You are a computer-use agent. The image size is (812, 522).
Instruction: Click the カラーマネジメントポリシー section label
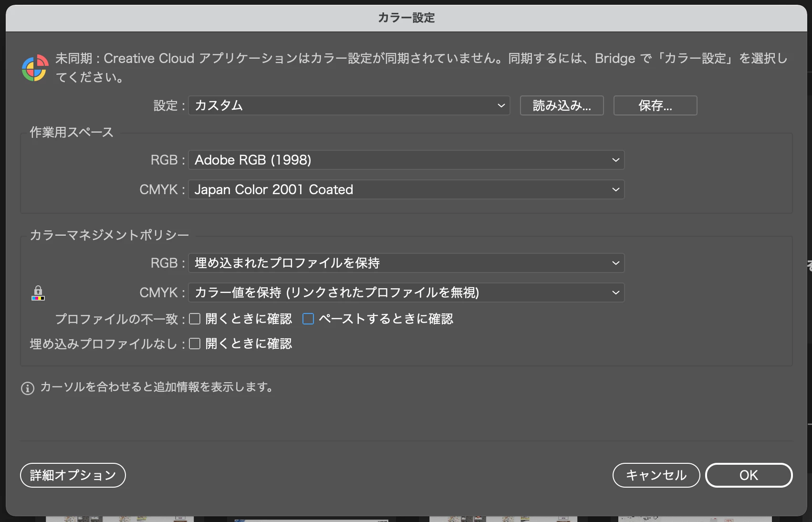click(x=109, y=235)
